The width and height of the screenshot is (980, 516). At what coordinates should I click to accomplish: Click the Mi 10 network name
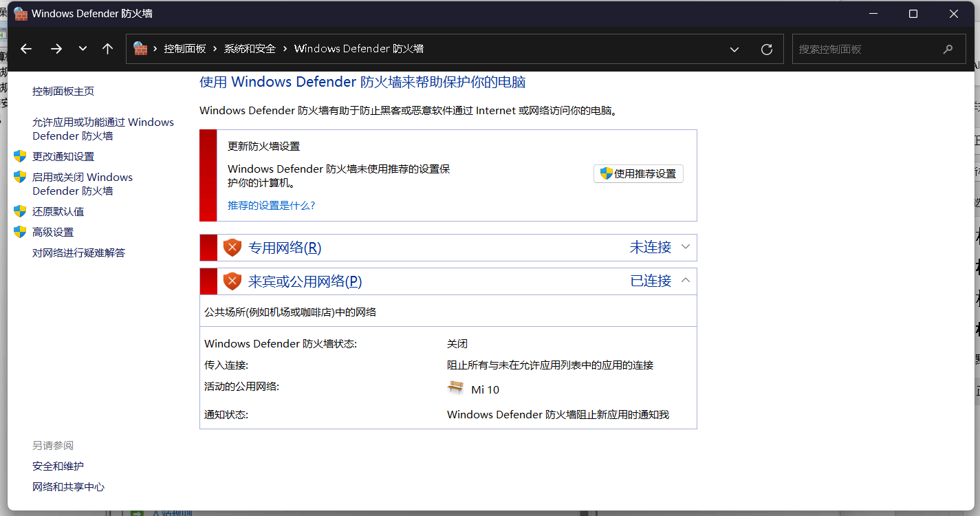coord(486,390)
